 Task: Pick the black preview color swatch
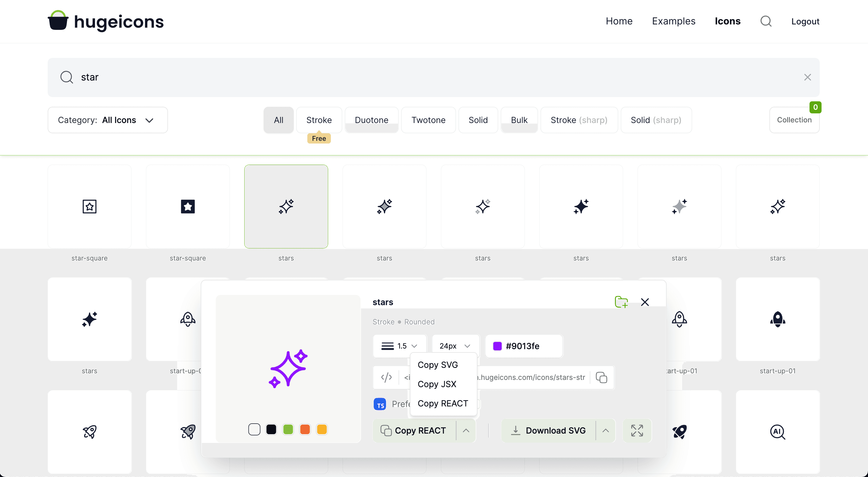point(271,429)
